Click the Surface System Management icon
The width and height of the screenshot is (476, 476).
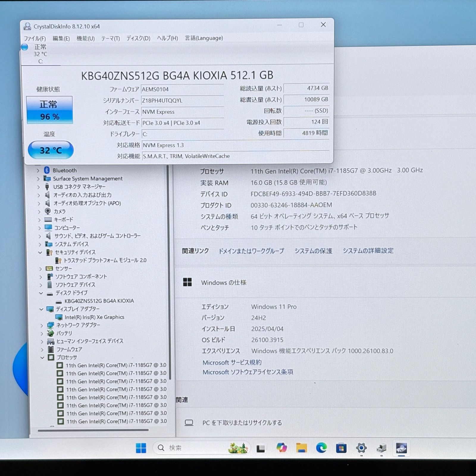(47, 178)
